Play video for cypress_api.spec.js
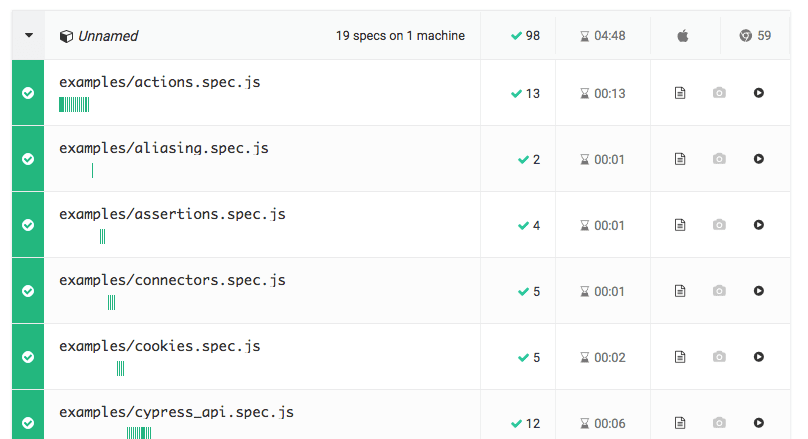 (x=759, y=423)
